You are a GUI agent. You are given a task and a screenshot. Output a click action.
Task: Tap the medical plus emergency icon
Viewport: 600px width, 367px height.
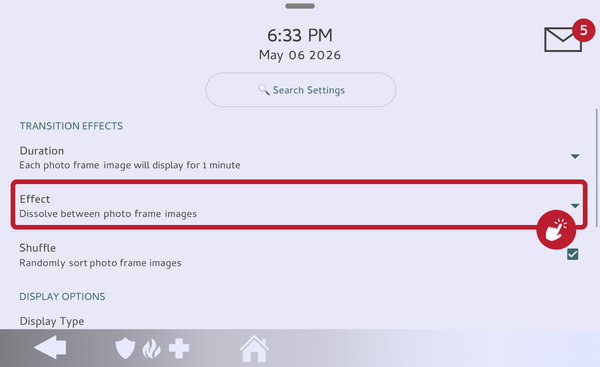coord(179,349)
